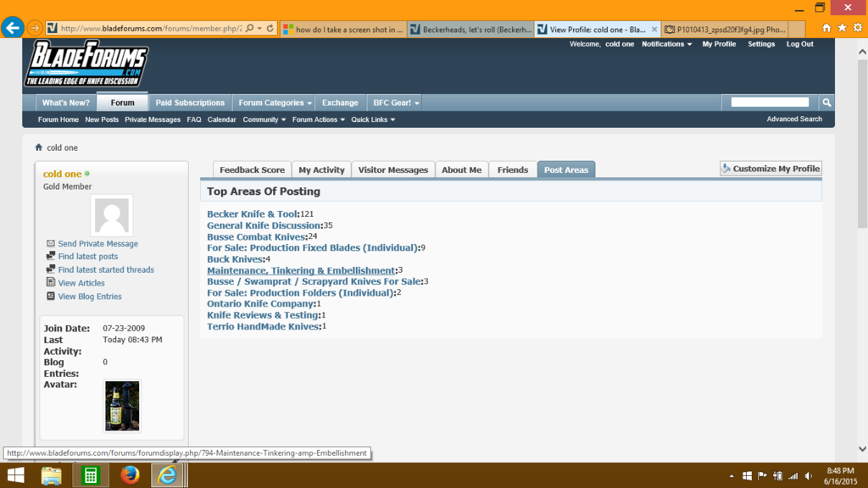Open File Explorer from the taskbar
The image size is (868, 488).
52,475
